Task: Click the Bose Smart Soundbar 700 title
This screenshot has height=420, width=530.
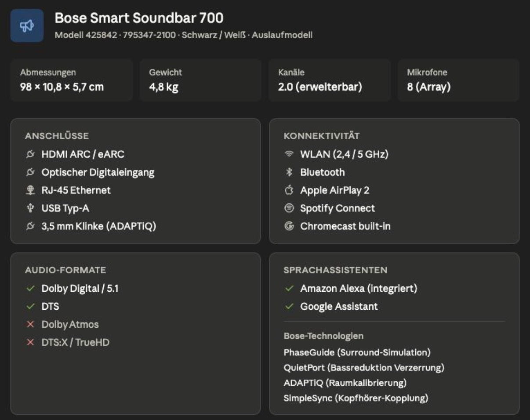Action: (x=139, y=18)
